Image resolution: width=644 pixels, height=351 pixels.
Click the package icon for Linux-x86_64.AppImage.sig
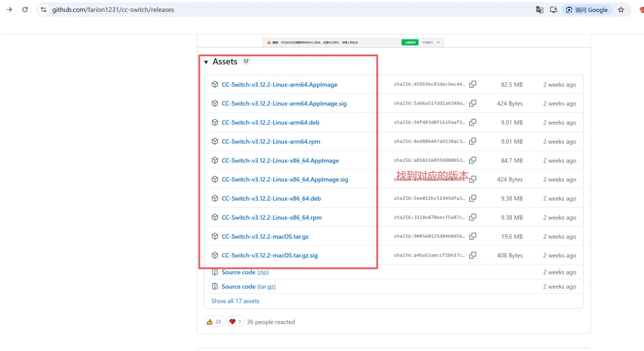[215, 179]
